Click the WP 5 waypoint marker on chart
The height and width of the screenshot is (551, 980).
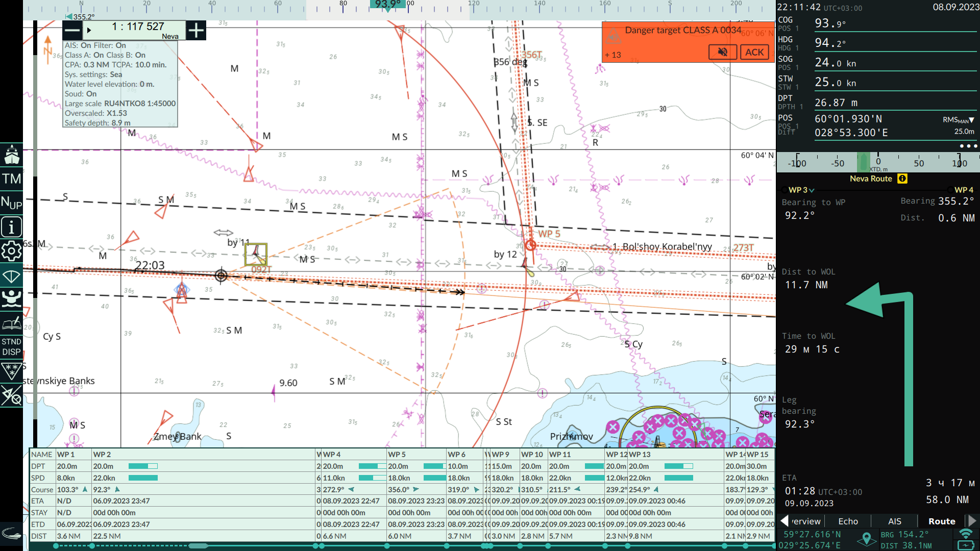tap(531, 245)
